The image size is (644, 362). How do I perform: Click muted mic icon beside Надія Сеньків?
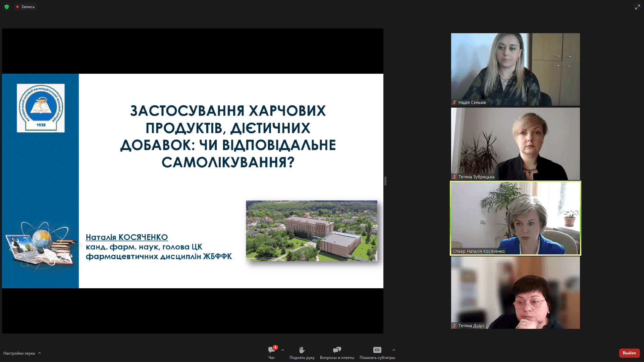pos(454,103)
